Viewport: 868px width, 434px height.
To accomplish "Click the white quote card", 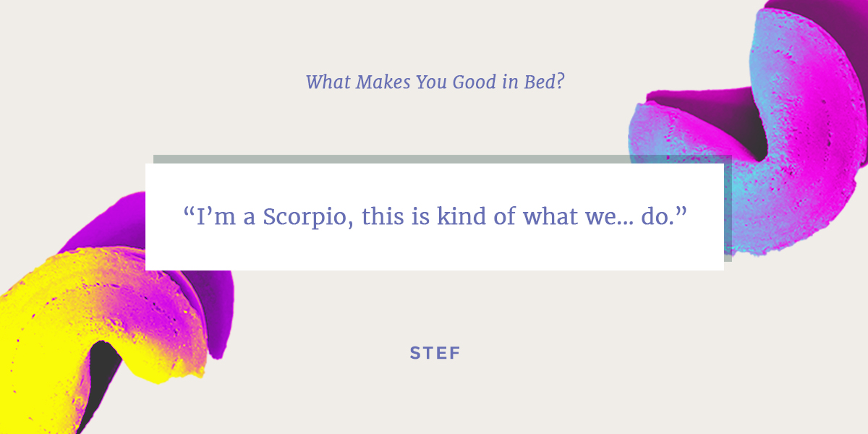I will pos(435,217).
